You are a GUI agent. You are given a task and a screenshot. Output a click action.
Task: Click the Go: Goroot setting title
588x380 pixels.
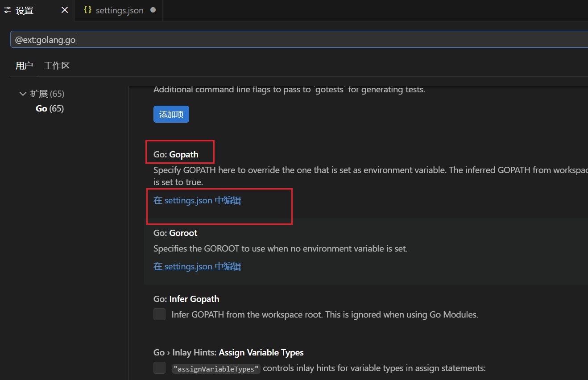click(x=175, y=233)
